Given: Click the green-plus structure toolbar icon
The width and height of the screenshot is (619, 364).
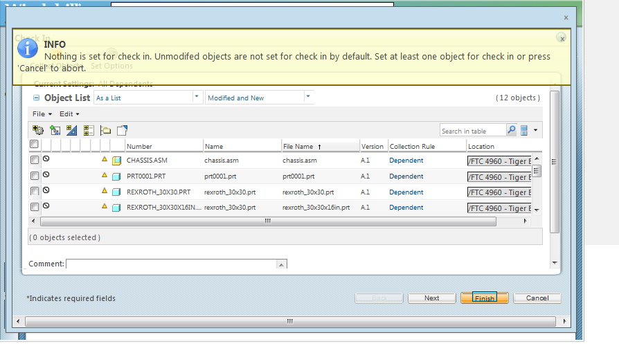Looking at the screenshot, I should tap(55, 130).
